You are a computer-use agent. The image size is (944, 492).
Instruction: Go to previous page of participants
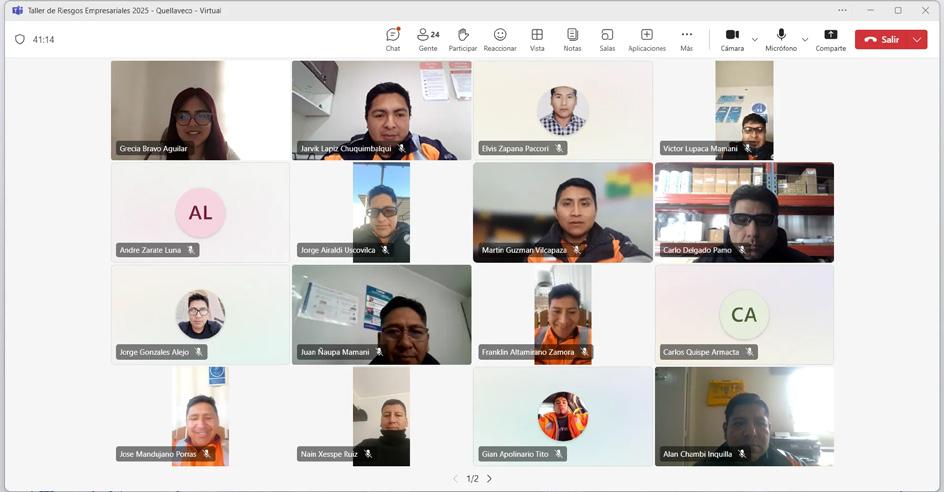click(x=455, y=479)
